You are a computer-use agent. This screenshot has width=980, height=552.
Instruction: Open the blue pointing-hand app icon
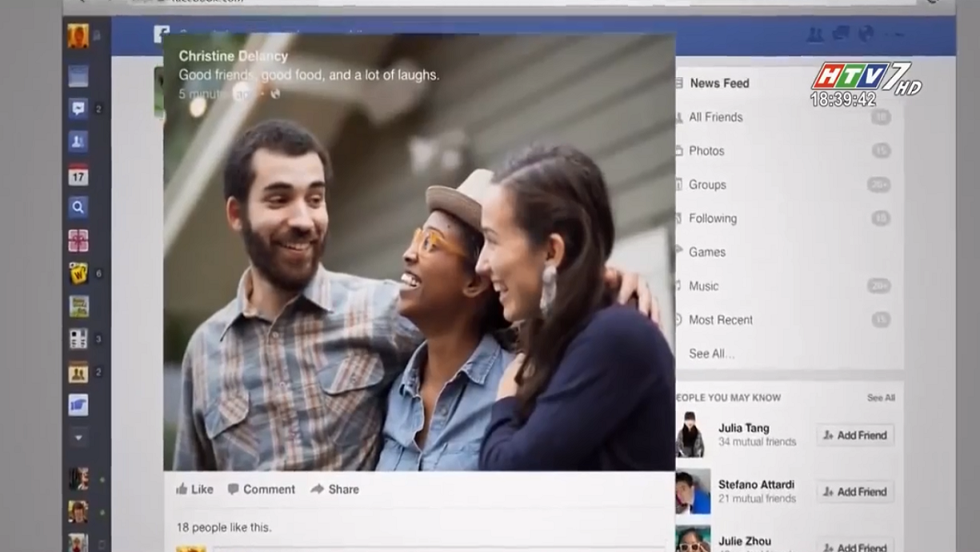click(78, 405)
